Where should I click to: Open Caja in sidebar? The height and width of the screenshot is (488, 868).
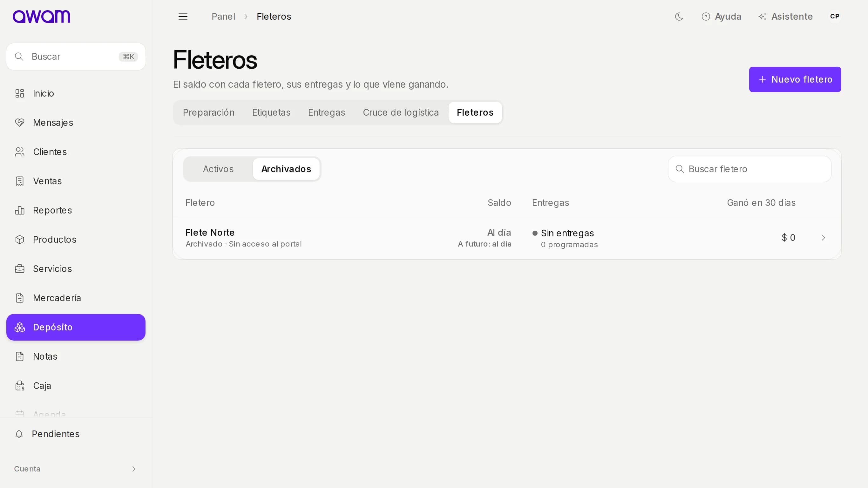pyautogui.click(x=76, y=386)
